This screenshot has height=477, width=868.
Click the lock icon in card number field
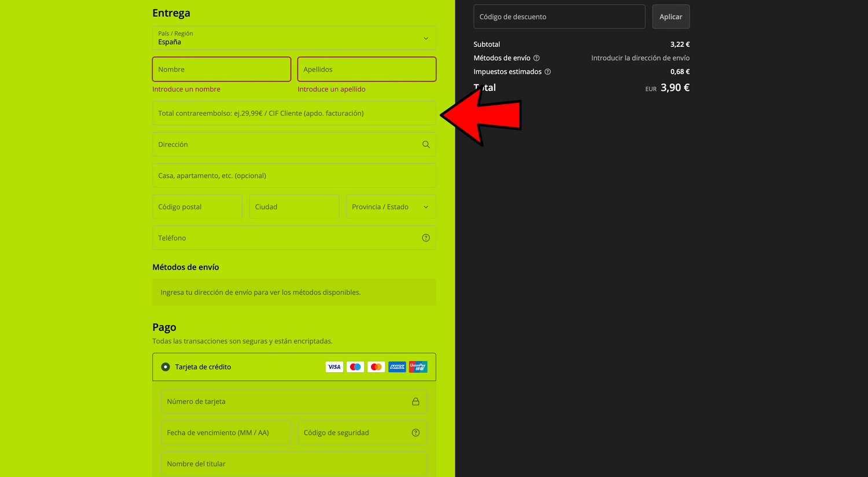click(x=415, y=402)
